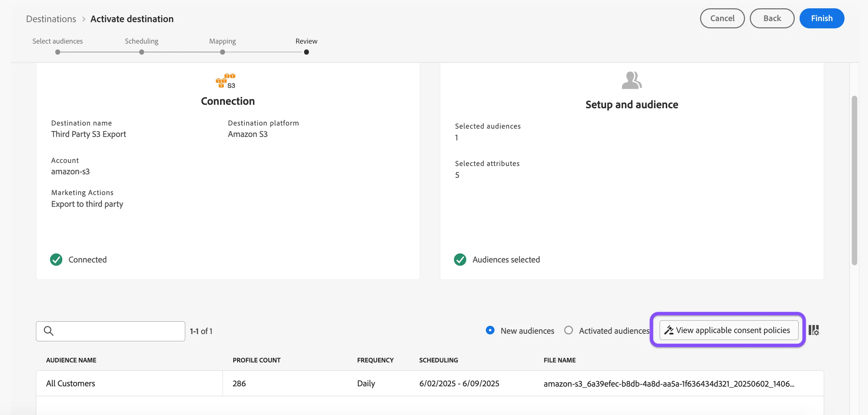Open View applicable consent policies
This screenshot has width=868, height=415.
coord(729,330)
